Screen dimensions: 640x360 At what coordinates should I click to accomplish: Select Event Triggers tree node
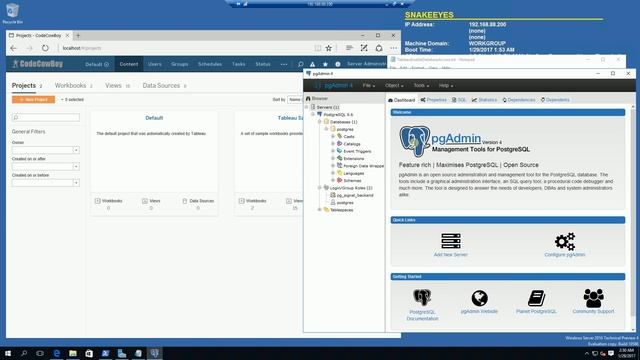pyautogui.click(x=357, y=151)
